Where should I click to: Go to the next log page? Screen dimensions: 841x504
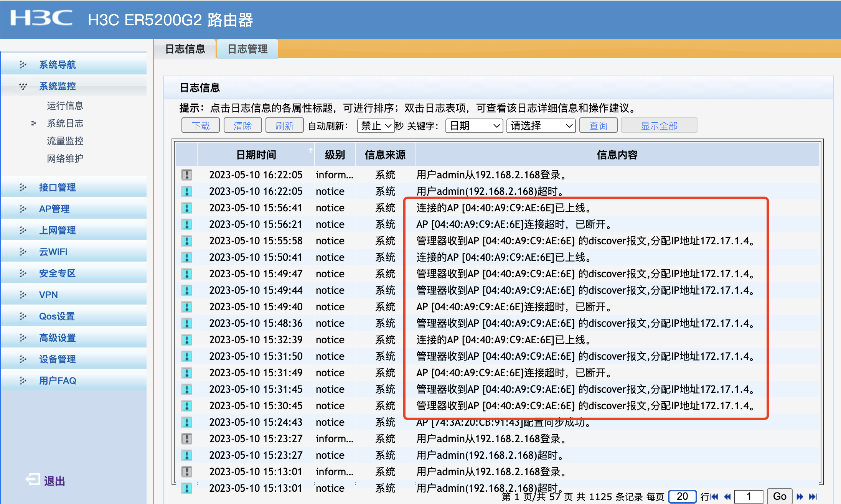click(800, 497)
